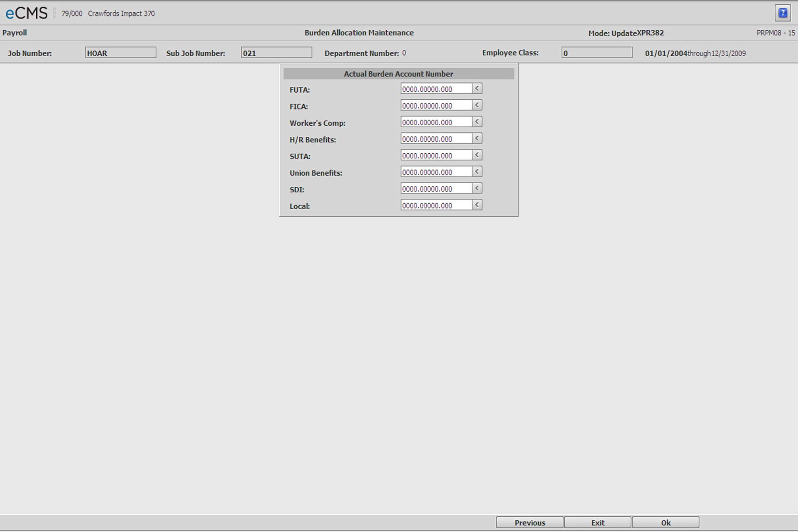
Task: Click the blue help icon in top corner
Action: click(x=783, y=12)
